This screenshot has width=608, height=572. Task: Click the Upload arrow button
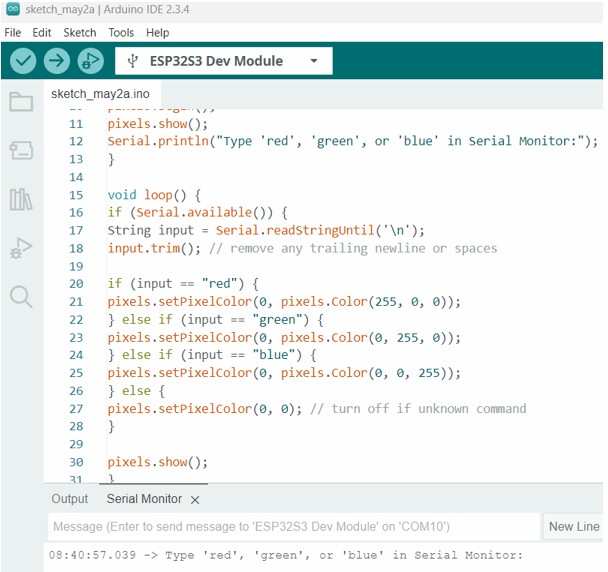tap(57, 61)
